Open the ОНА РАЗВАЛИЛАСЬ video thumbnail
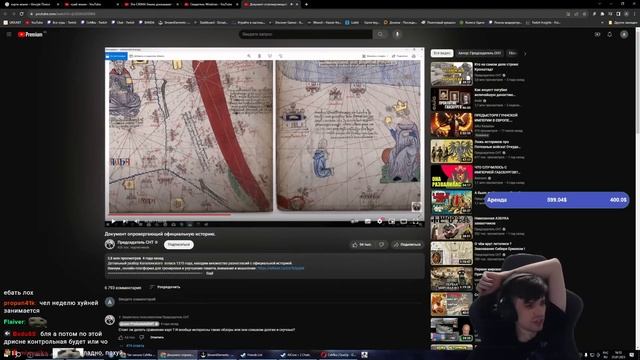This screenshot has width=640, height=360. pyautogui.click(x=451, y=176)
